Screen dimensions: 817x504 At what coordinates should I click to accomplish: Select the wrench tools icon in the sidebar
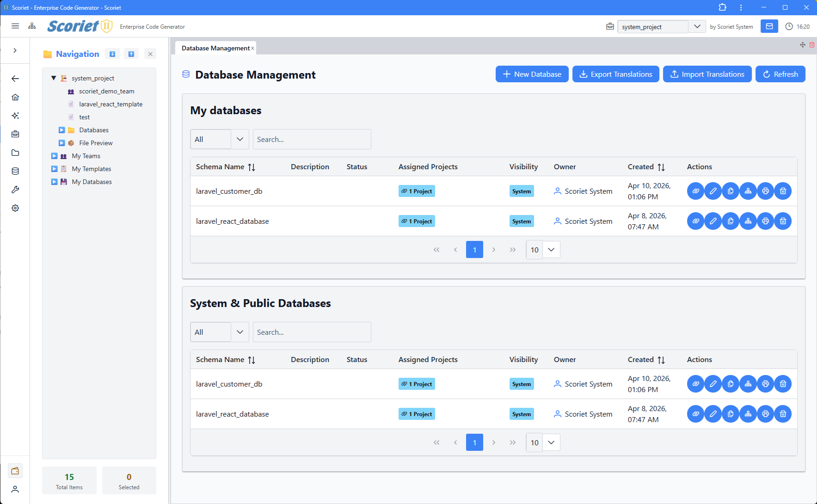pyautogui.click(x=15, y=190)
